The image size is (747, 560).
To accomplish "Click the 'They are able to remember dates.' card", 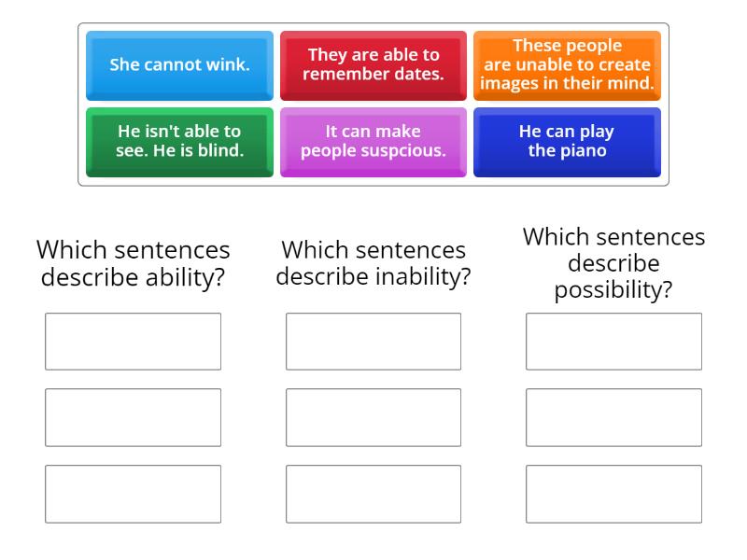I will point(373,64).
